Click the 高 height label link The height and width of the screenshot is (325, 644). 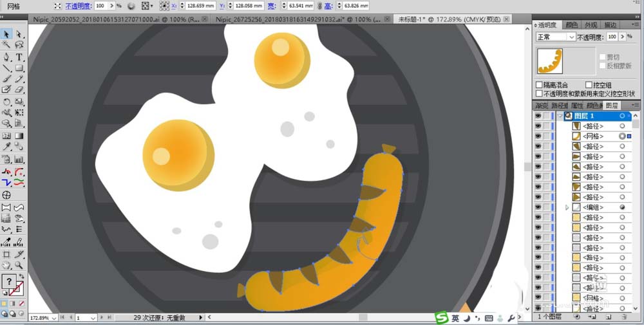pos(328,6)
